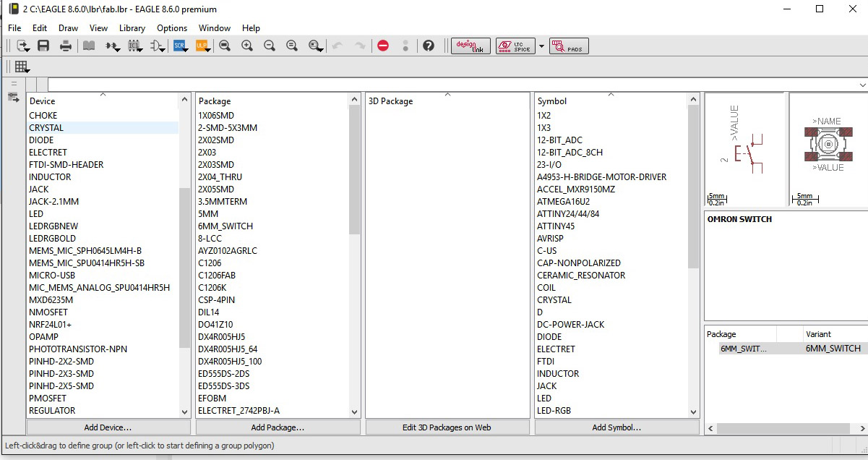Click the Print toolbar icon
Screen dimensions: 868x460
[66, 46]
